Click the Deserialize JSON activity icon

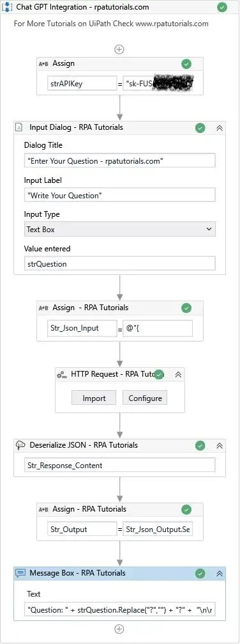point(20,445)
